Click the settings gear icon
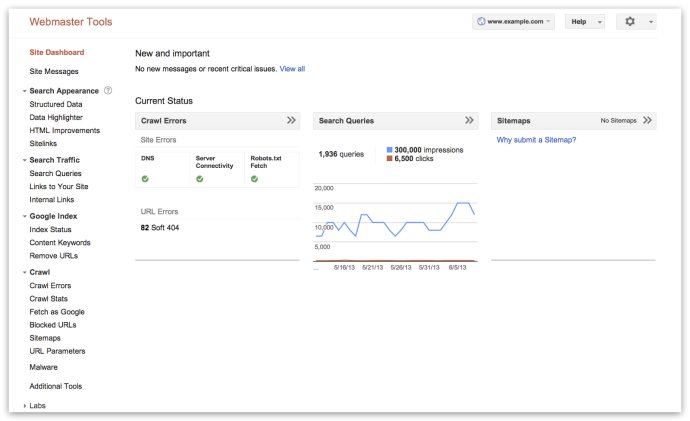 [x=630, y=21]
